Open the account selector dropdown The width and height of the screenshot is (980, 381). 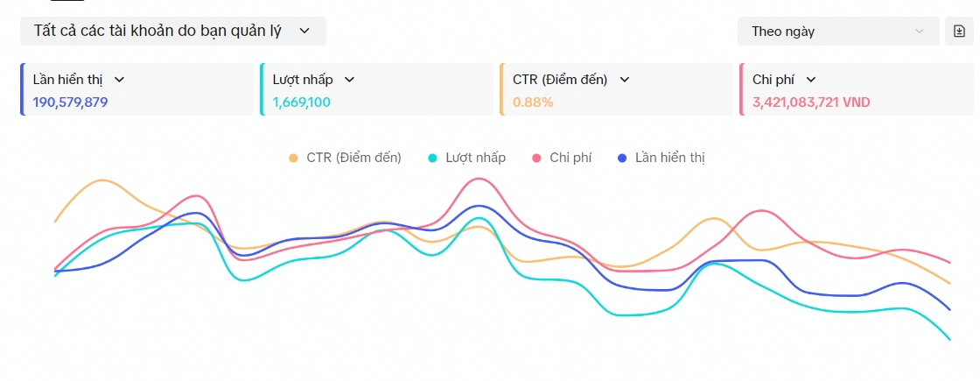point(173,31)
